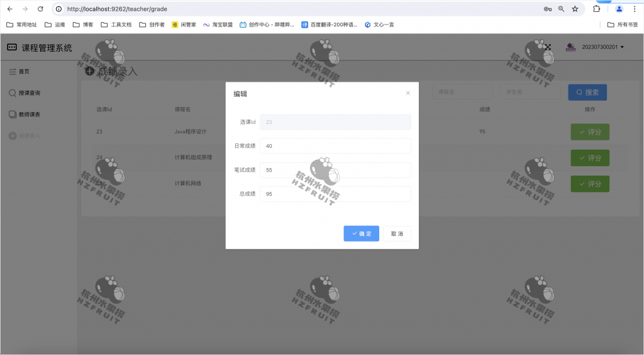Viewport: 644px width, 355px height.
Task: Open 创作中心 哔哩哔哩 bookmark
Action: click(x=267, y=25)
